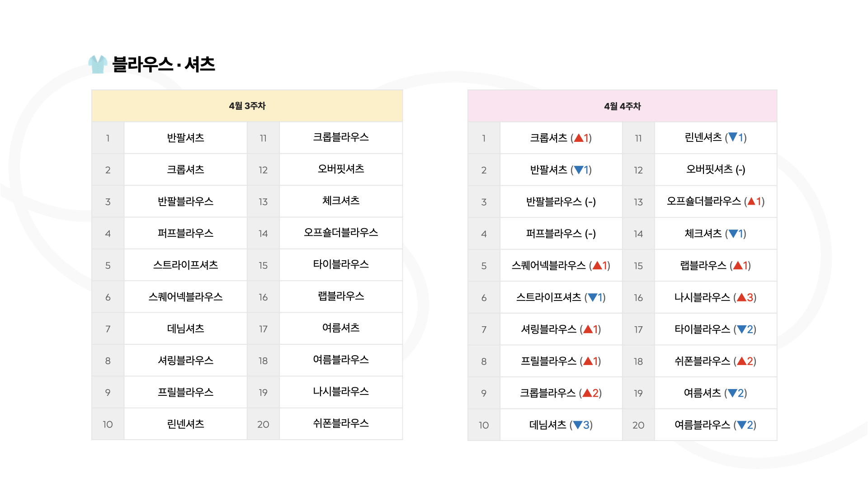Click the blue shirt icon beside the title
This screenshot has height=488, width=868.
pyautogui.click(x=98, y=64)
